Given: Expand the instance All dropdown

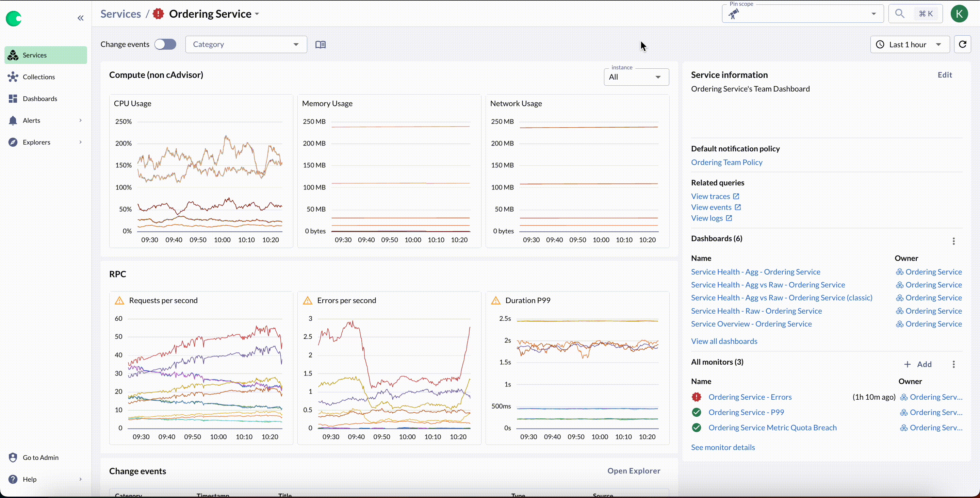Looking at the screenshot, I should coord(636,77).
